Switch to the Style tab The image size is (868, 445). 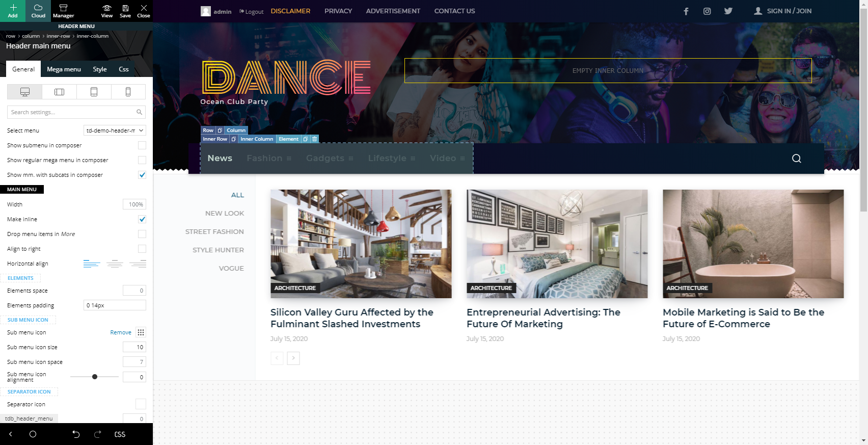pyautogui.click(x=100, y=69)
